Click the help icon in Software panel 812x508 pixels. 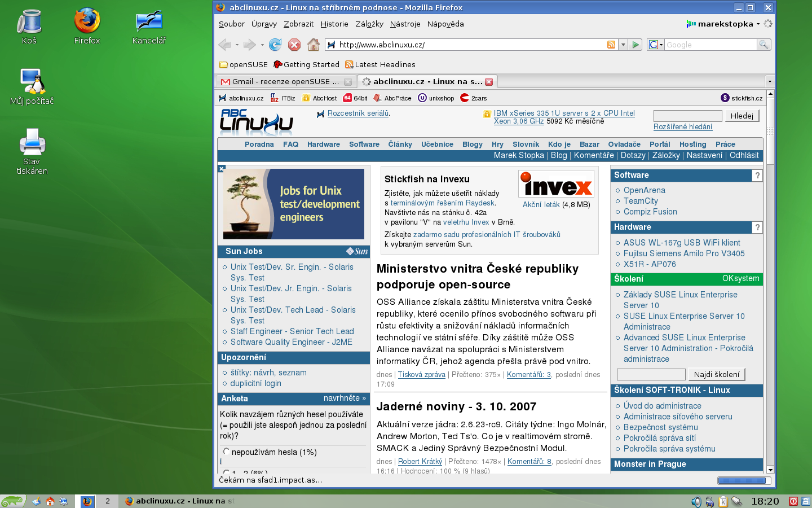click(757, 176)
